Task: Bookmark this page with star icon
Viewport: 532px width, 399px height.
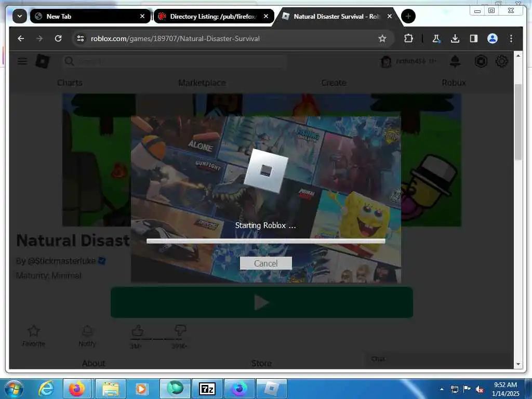Action: point(382,38)
